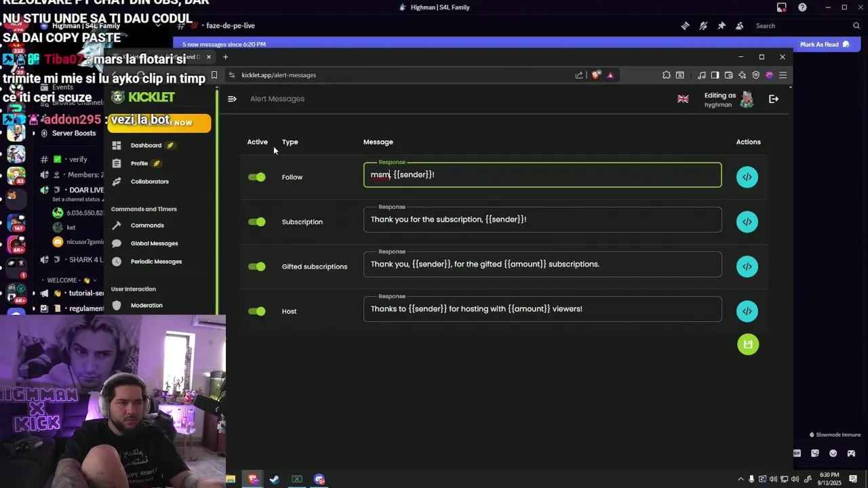The width and height of the screenshot is (868, 488).
Task: Change language via the UK flag
Action: 683,99
